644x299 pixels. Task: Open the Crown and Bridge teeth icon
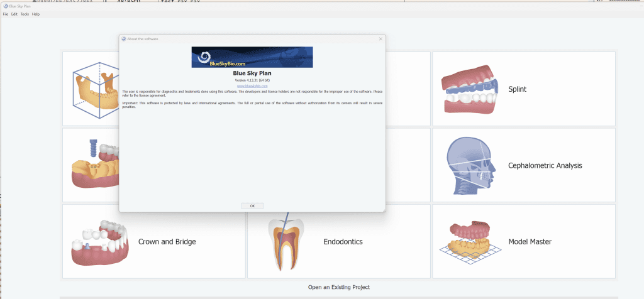click(97, 242)
